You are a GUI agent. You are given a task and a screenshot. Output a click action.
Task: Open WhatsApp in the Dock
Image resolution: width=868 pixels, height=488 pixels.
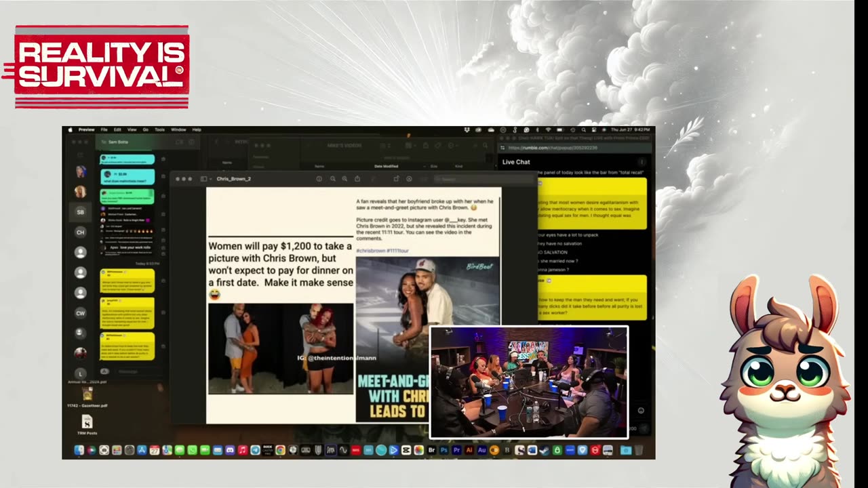pyautogui.click(x=192, y=450)
